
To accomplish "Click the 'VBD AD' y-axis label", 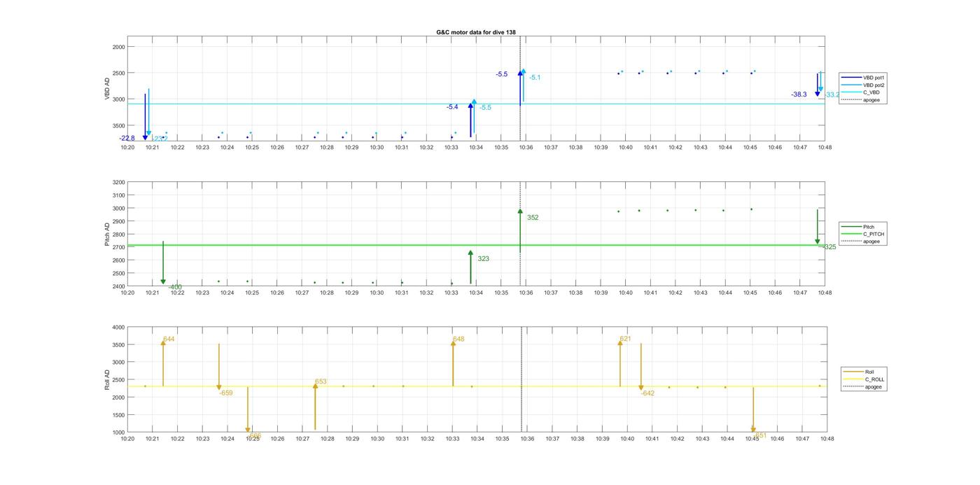I will (108, 89).
